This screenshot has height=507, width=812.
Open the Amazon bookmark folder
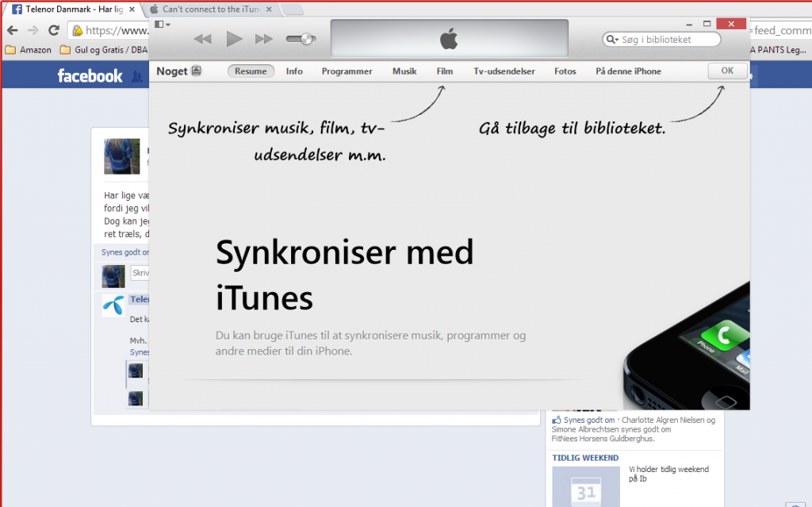pos(29,50)
